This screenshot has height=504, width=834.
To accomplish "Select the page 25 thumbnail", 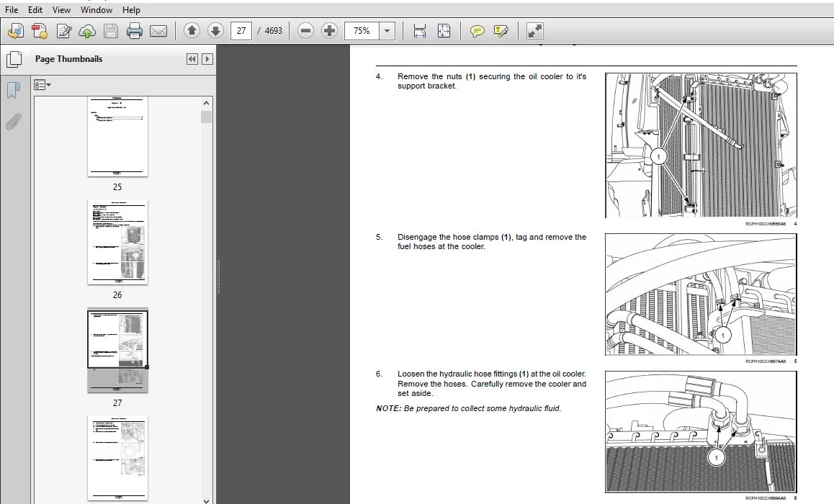I will pyautogui.click(x=117, y=137).
